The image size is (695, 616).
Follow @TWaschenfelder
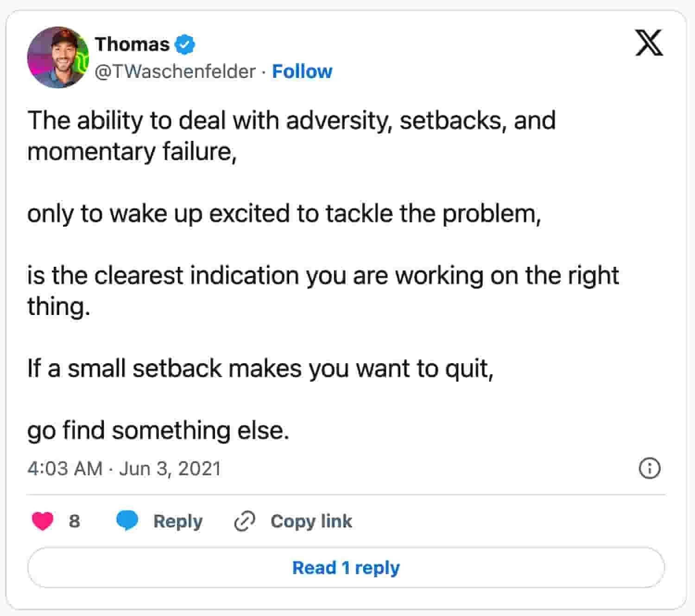click(302, 71)
